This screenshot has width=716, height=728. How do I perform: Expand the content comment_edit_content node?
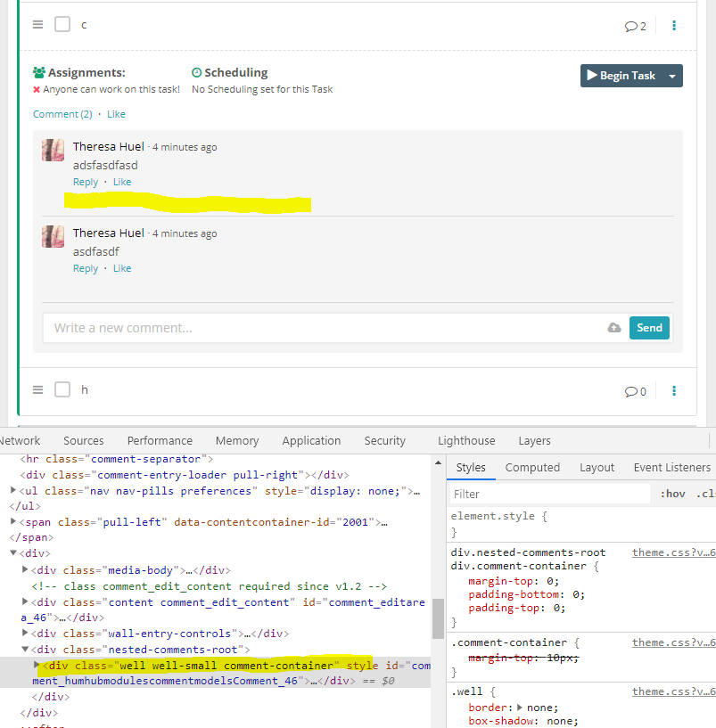25,601
